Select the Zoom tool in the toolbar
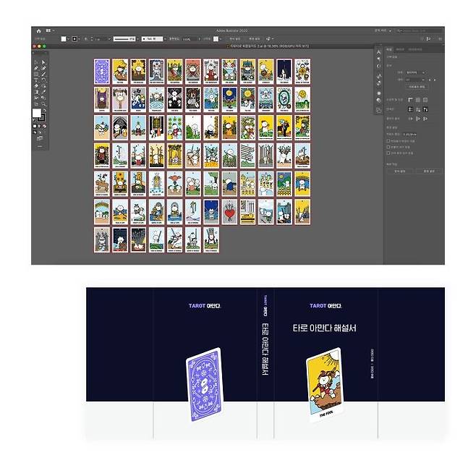The height and width of the screenshot is (476, 476). click(x=44, y=104)
